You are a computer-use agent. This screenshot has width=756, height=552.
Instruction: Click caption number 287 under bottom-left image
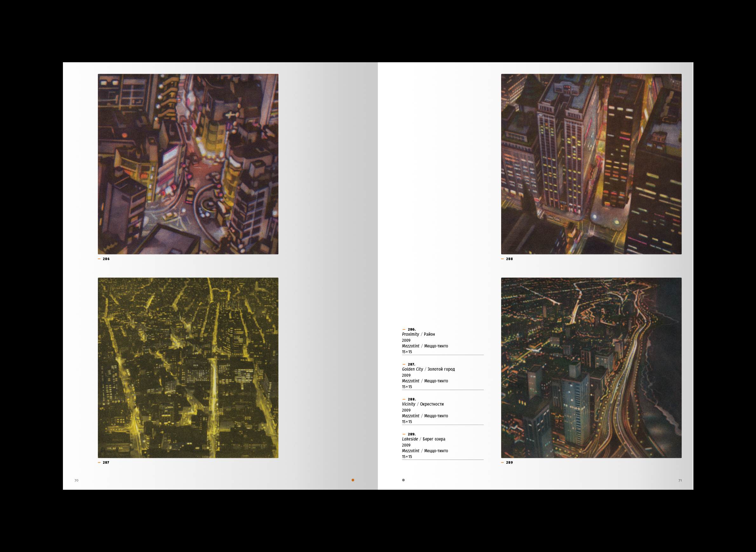point(106,462)
